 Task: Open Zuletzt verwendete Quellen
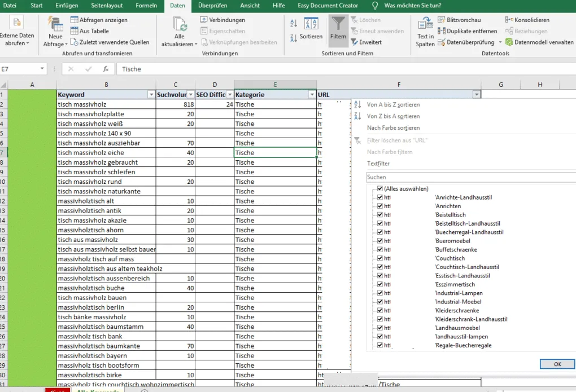click(110, 42)
